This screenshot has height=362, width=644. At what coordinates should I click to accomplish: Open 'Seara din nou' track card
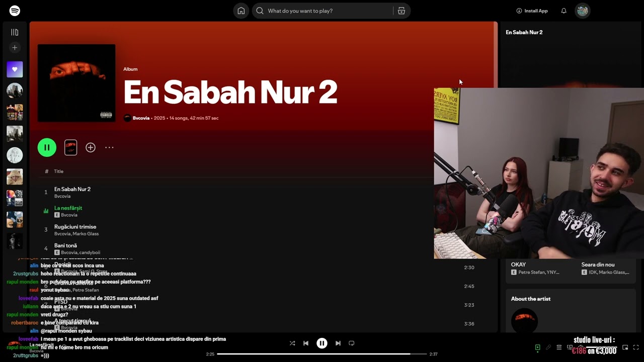[606, 268]
